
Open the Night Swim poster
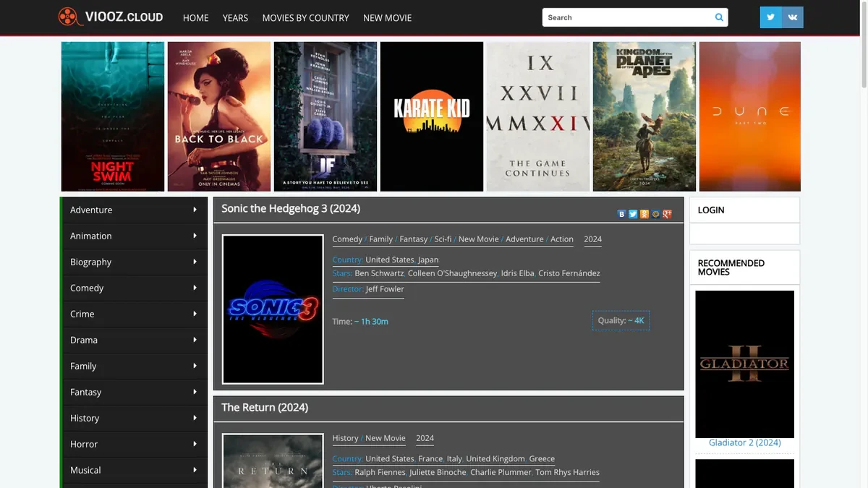coord(113,116)
